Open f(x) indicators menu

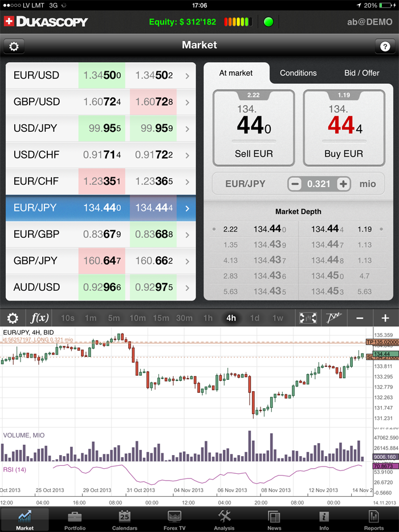[39, 318]
